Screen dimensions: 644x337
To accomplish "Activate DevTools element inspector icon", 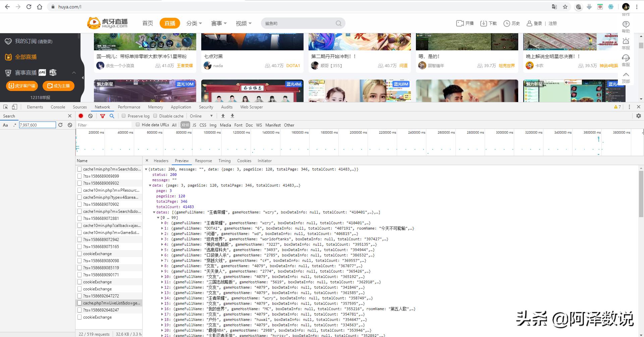I will pyautogui.click(x=6, y=107).
